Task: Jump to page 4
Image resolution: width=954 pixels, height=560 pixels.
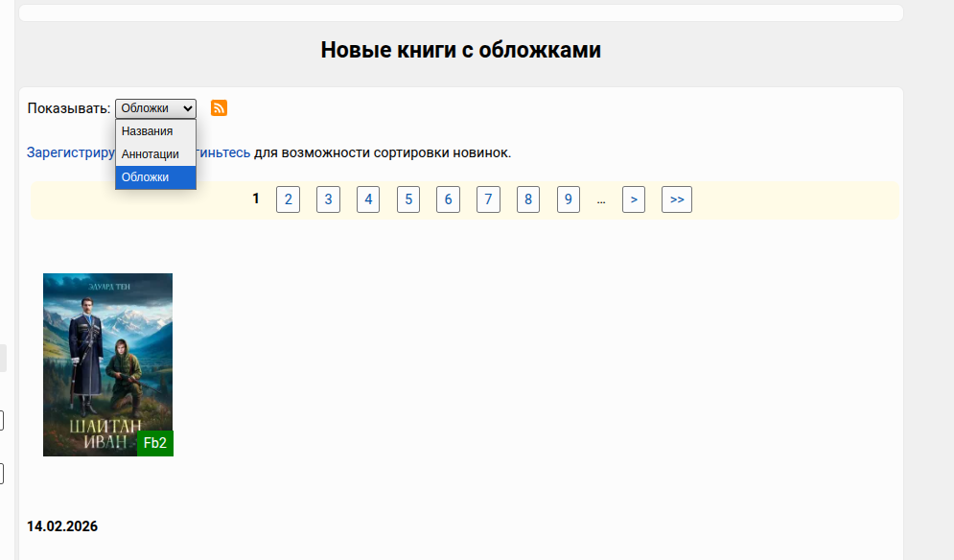Action: coord(368,199)
